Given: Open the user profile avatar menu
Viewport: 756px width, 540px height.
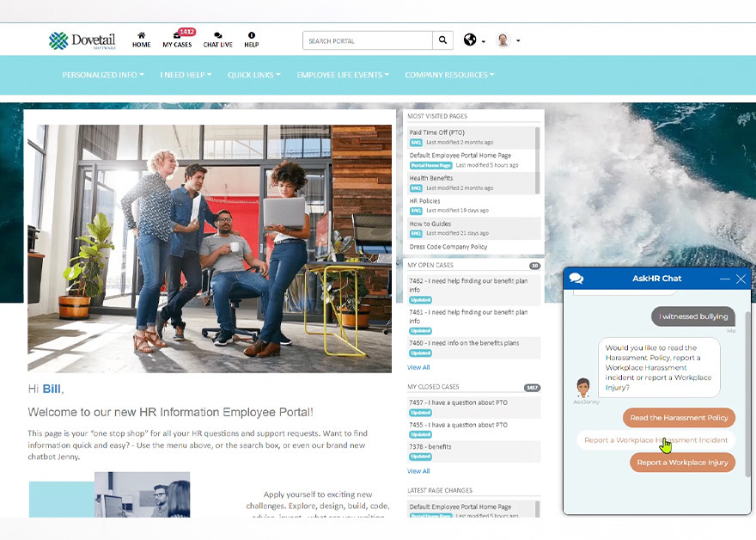Looking at the screenshot, I should [503, 40].
